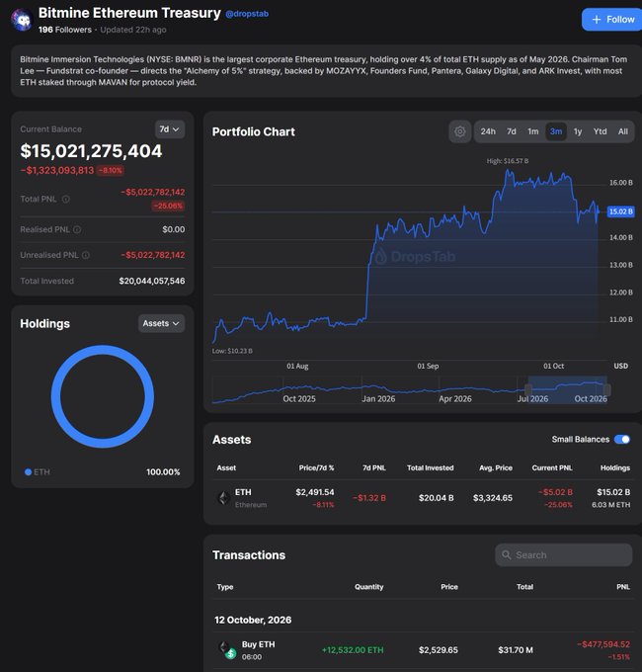Viewport: 642px width, 672px height.
Task: Click the 12 October, 2026 date heading
Action: click(253, 621)
